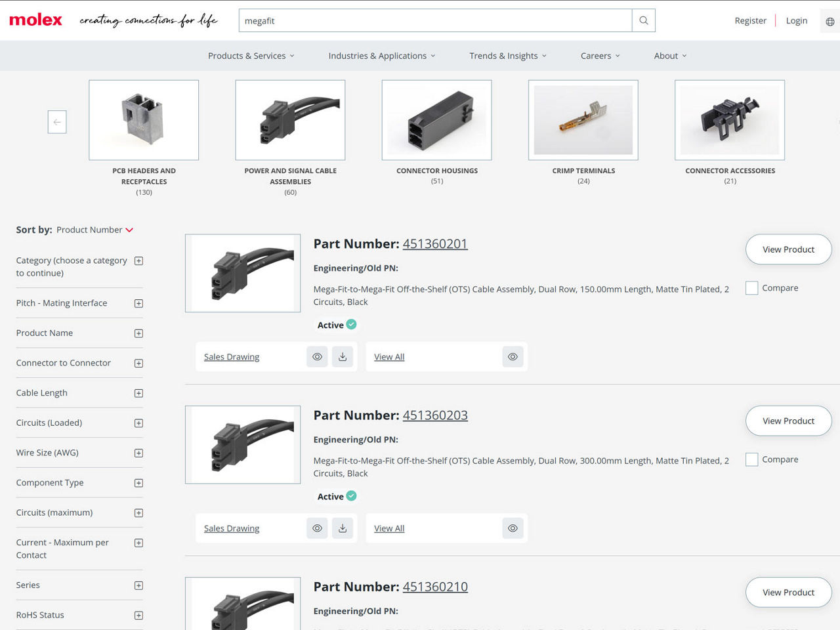Open Industries & Applications menu
Image resolution: width=840 pixels, height=630 pixels.
(382, 56)
